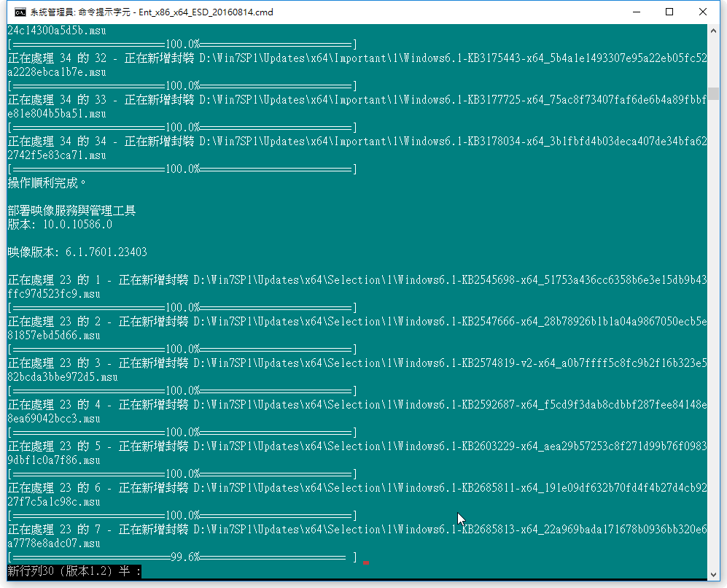Click the window title text Ent_x86_x64_ESD_20160814.cmd
This screenshot has width=727, height=588.
coord(206,12)
